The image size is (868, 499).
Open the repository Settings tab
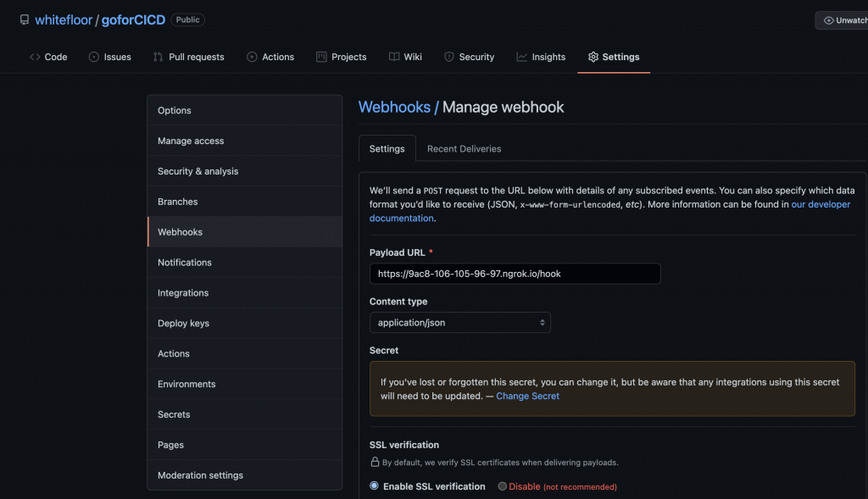point(614,57)
